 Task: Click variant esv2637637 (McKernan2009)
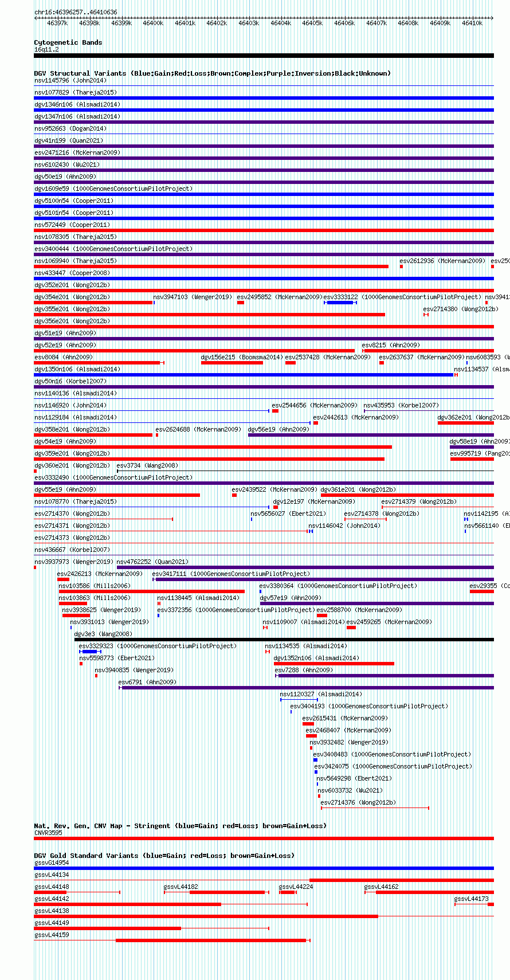[422, 357]
